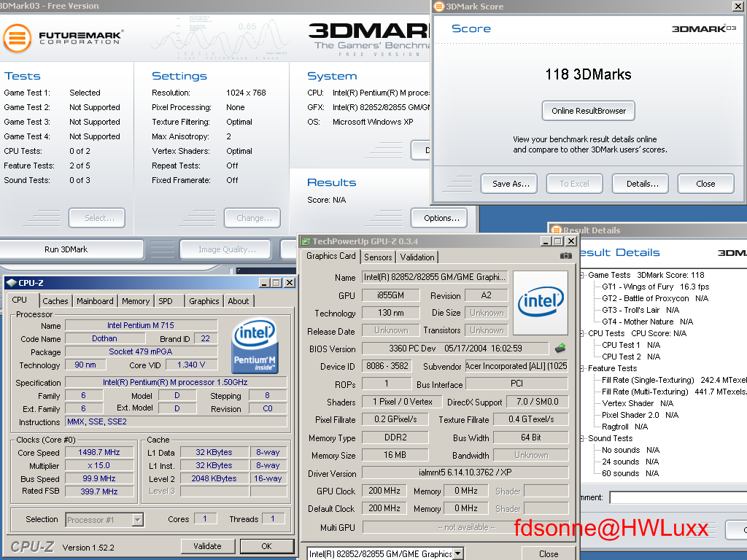Open the SPD tab in CPU-Z
Image resolution: width=747 pixels, height=560 pixels.
tap(166, 301)
